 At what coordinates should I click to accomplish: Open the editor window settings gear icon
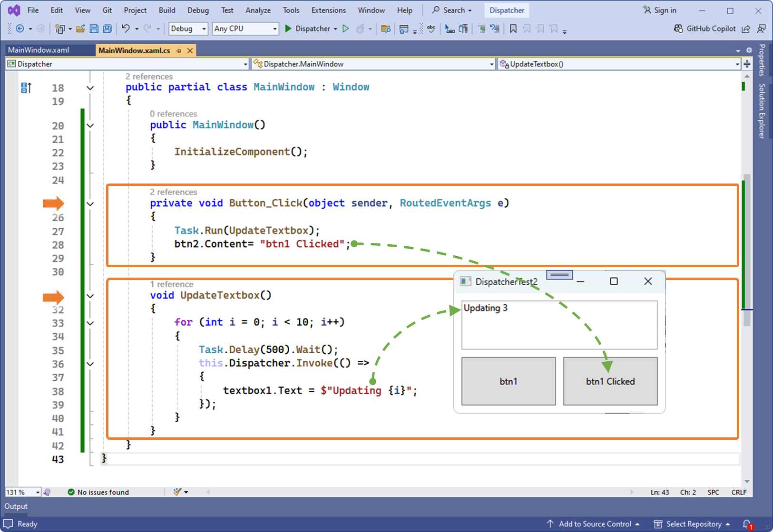coord(749,50)
